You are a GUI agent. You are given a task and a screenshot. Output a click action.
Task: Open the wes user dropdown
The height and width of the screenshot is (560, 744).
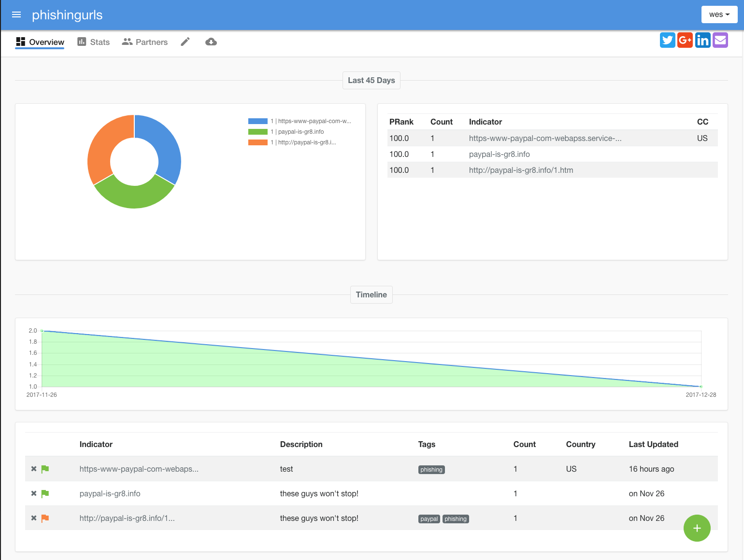coord(719,14)
